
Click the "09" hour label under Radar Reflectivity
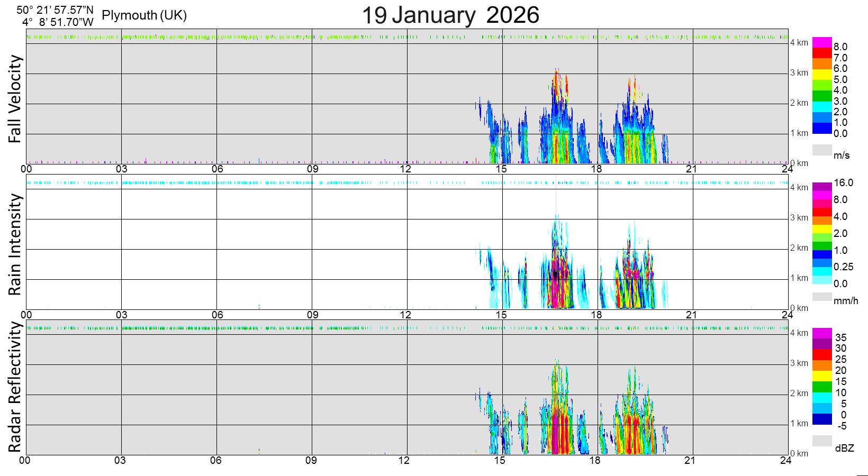311,461
